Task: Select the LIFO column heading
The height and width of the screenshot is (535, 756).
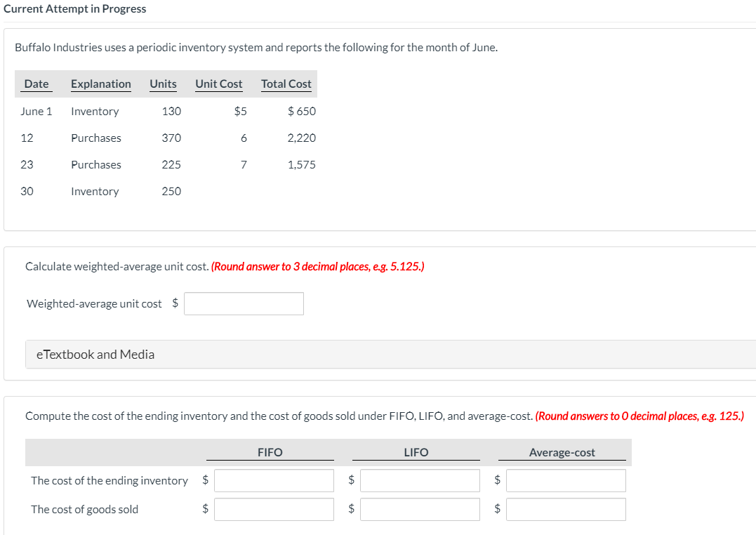Action: 415,451
